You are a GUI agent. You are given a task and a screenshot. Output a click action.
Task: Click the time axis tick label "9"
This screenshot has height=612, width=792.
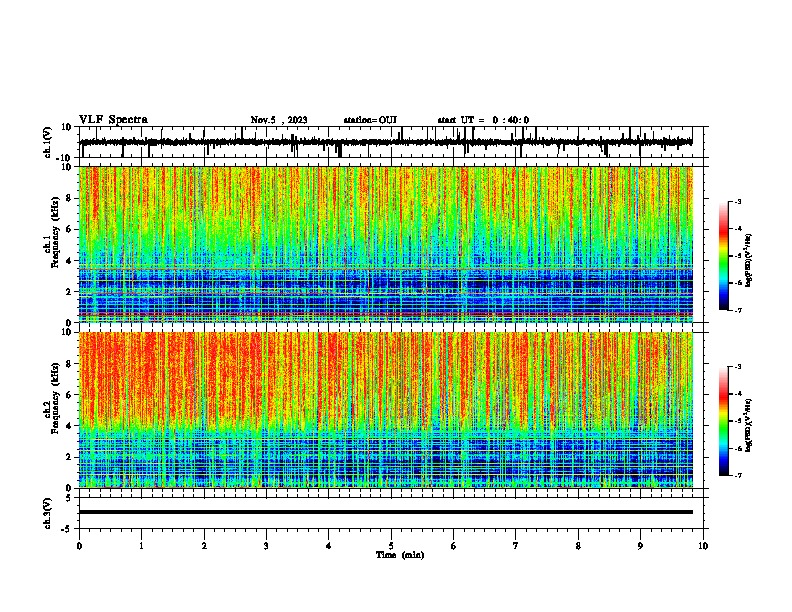point(640,546)
